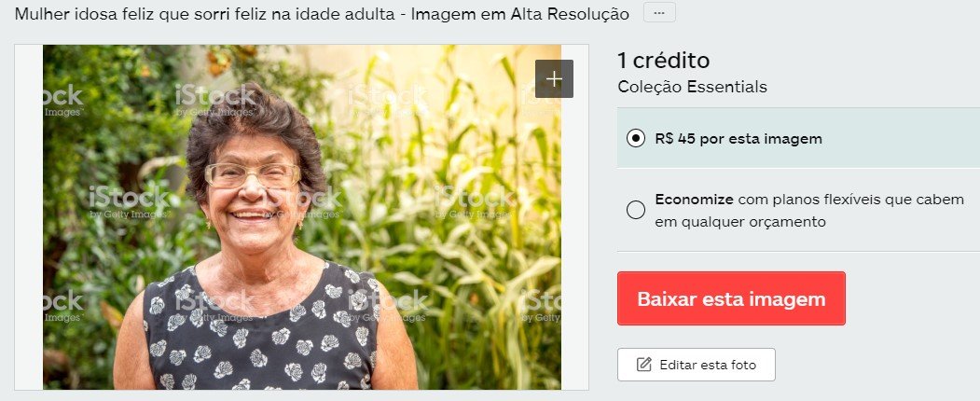980x401 pixels.
Task: Click the highlighted R$ 45 pricing row background
Action: (x=798, y=138)
